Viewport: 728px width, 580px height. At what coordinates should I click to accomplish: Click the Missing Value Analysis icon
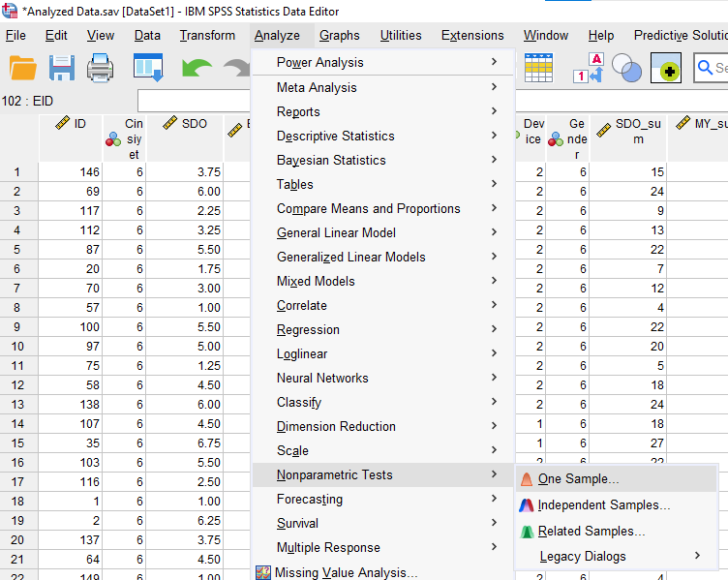point(263,572)
